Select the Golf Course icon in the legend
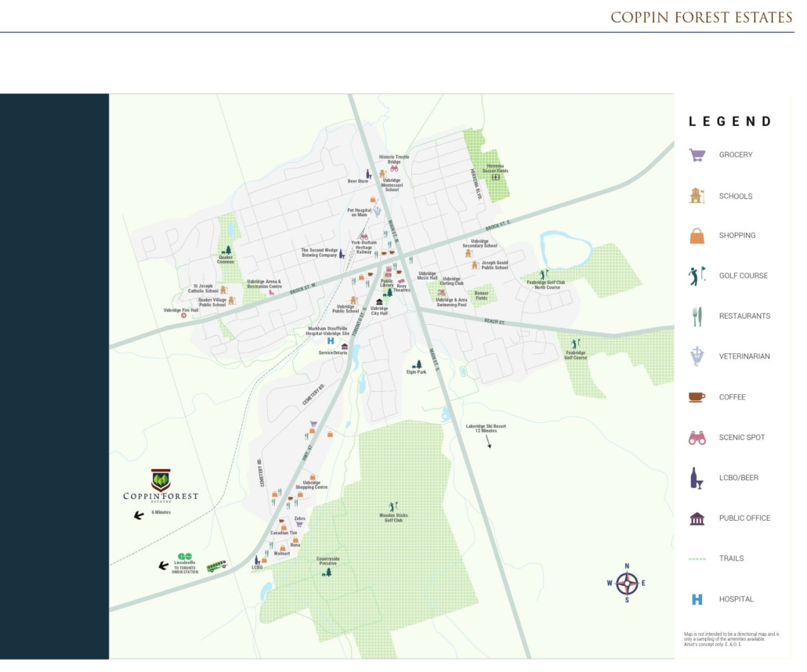This screenshot has width=807, height=672. (x=697, y=275)
